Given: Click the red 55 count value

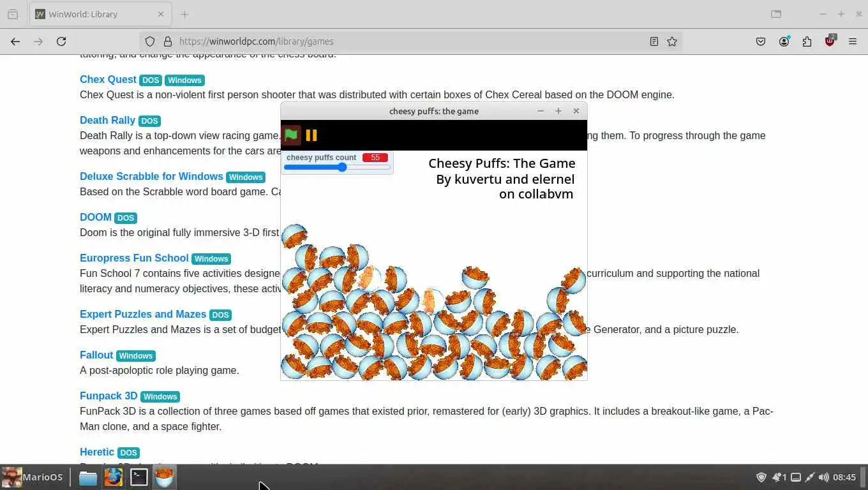Looking at the screenshot, I should (x=375, y=158).
